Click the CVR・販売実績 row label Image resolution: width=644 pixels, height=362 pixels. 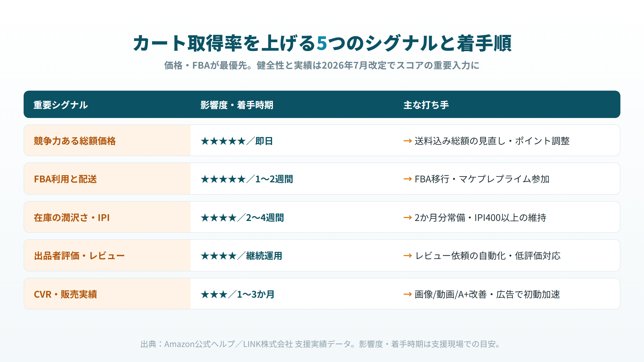point(65,294)
